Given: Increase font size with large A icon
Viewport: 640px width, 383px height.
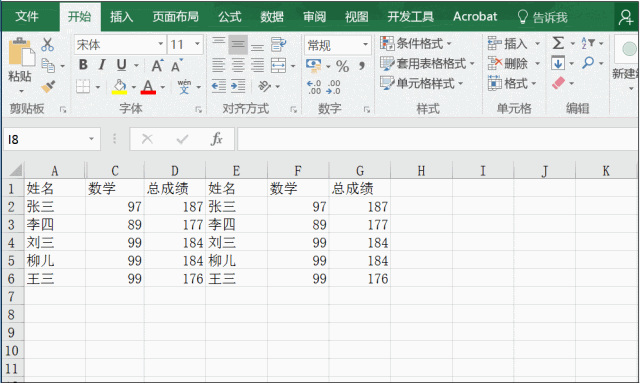Looking at the screenshot, I should click(x=157, y=65).
